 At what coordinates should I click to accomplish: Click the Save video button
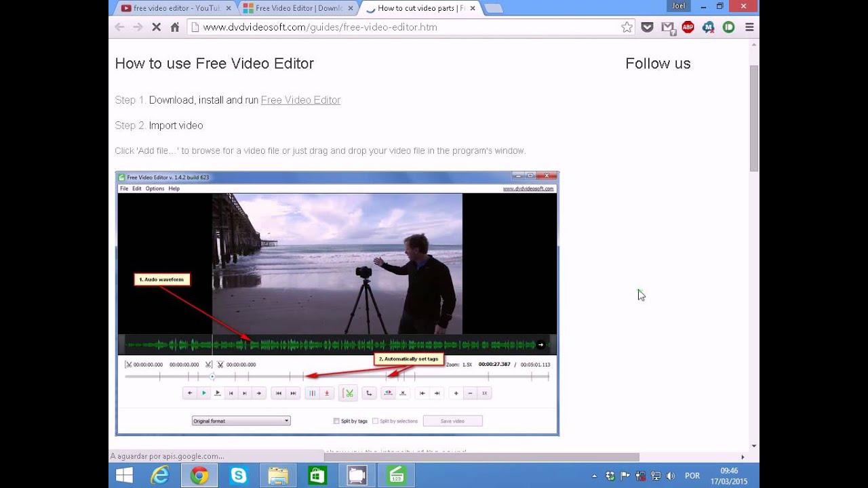[452, 421]
